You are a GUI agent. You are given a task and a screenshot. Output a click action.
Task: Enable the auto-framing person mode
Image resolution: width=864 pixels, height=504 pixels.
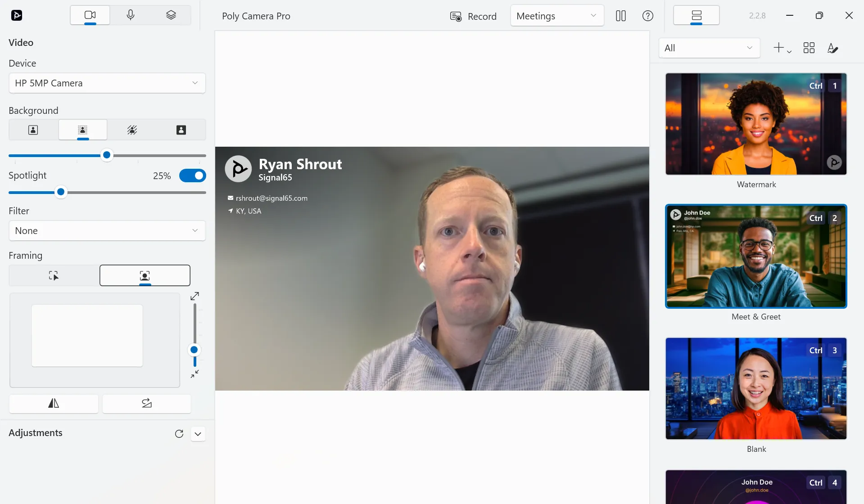click(145, 275)
